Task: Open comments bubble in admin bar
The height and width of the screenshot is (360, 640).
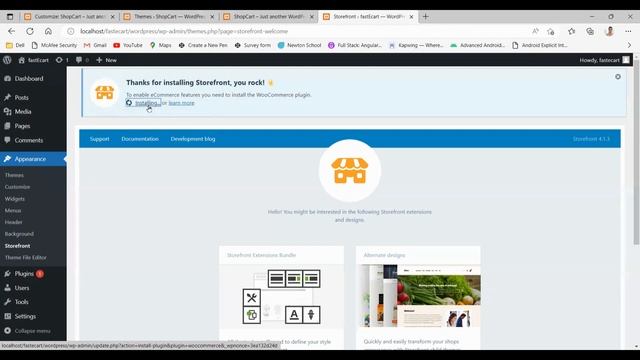Action: click(82, 60)
